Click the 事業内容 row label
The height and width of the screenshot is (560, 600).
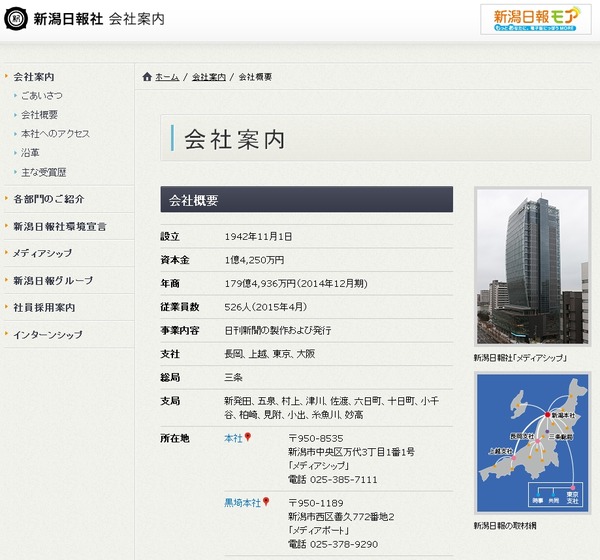[180, 330]
